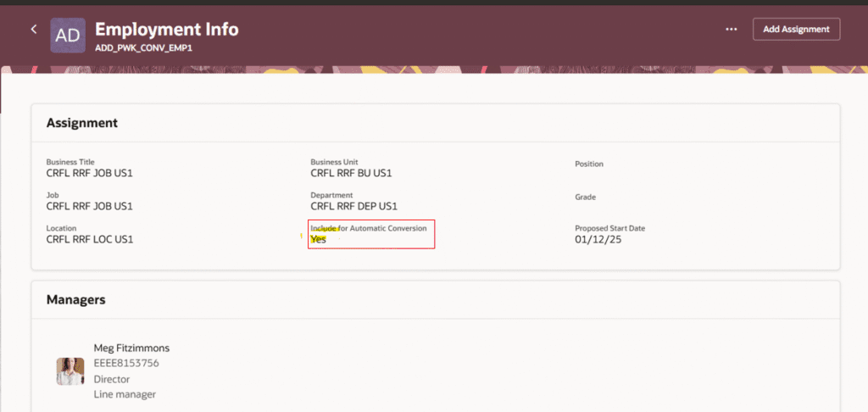This screenshot has width=868, height=412.
Task: Click the Location field label
Action: point(61,228)
